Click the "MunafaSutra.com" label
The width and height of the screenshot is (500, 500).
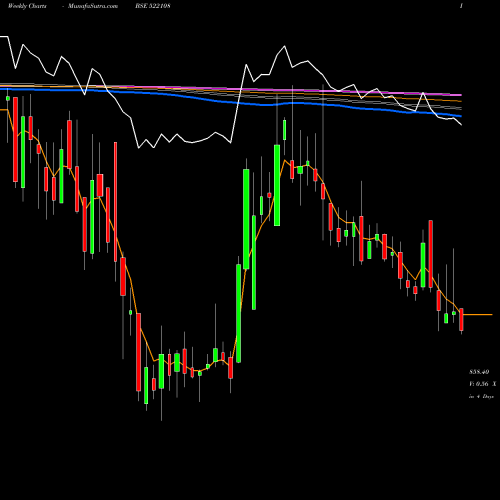click(x=93, y=6)
